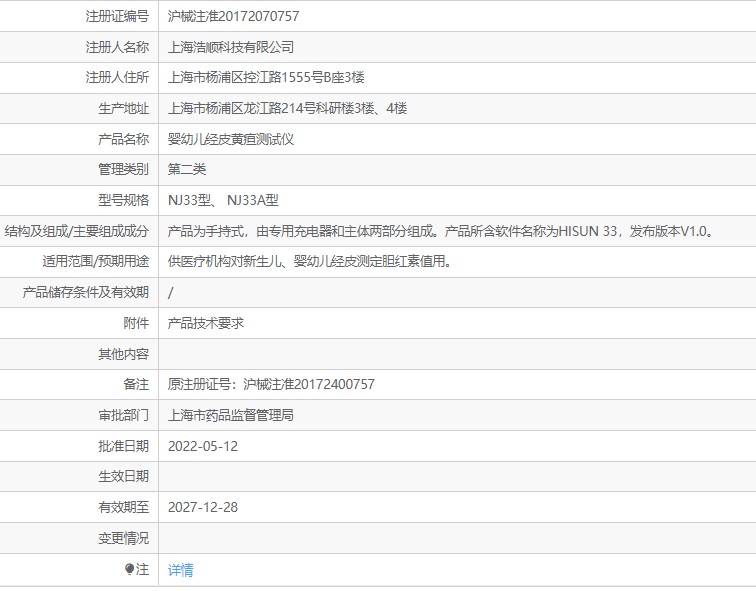The width and height of the screenshot is (756, 591).
Task: Click the 批准日期 label
Action: (123, 446)
